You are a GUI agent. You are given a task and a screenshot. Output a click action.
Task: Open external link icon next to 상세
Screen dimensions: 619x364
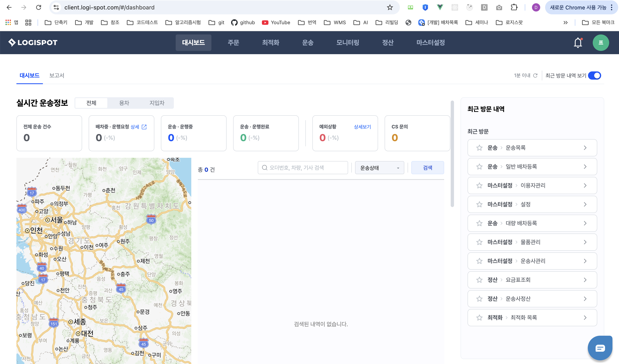(x=144, y=127)
